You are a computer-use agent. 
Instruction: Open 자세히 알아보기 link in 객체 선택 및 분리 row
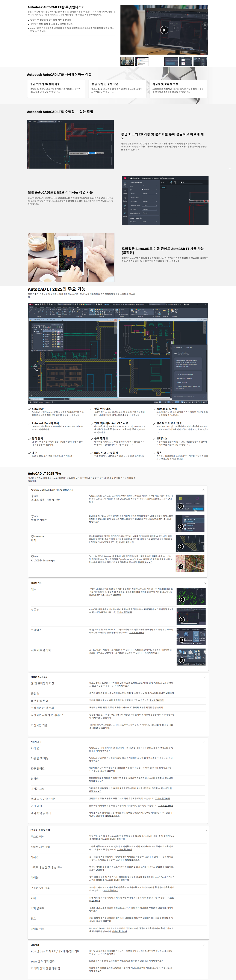112,816
